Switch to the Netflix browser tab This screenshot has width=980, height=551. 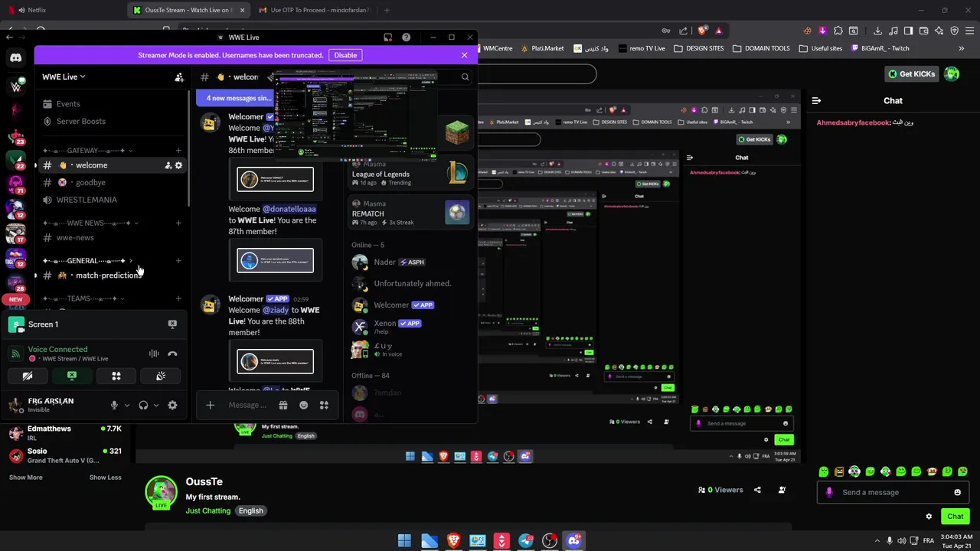(61, 10)
